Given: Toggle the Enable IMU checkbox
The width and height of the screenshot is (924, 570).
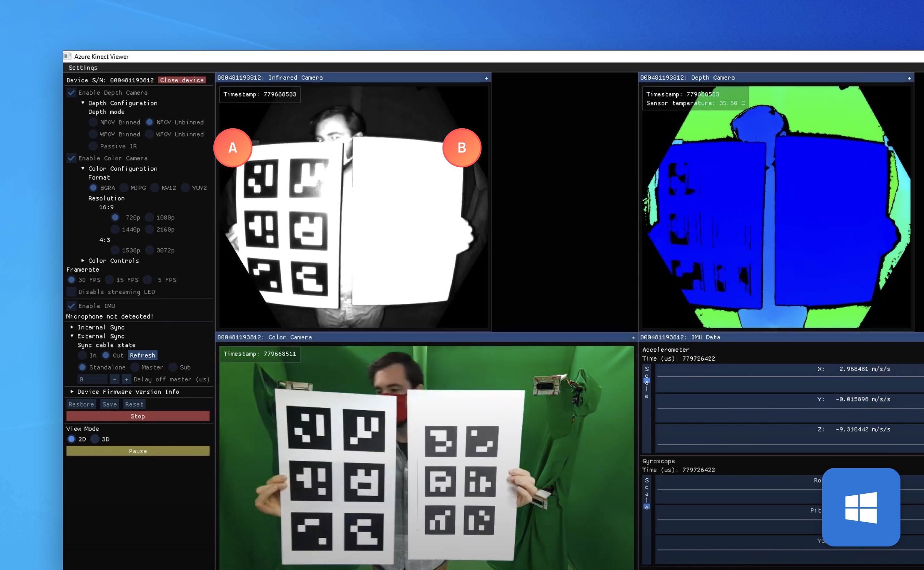Looking at the screenshot, I should [x=71, y=306].
